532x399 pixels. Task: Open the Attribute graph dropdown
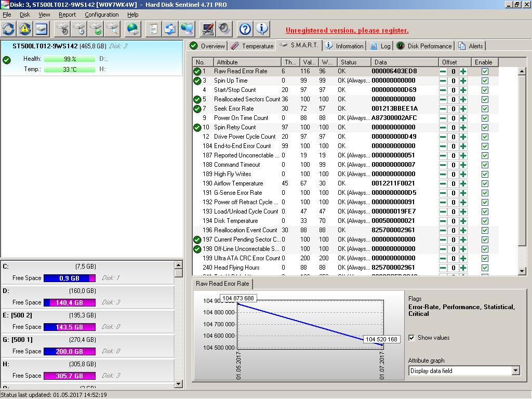[515, 371]
